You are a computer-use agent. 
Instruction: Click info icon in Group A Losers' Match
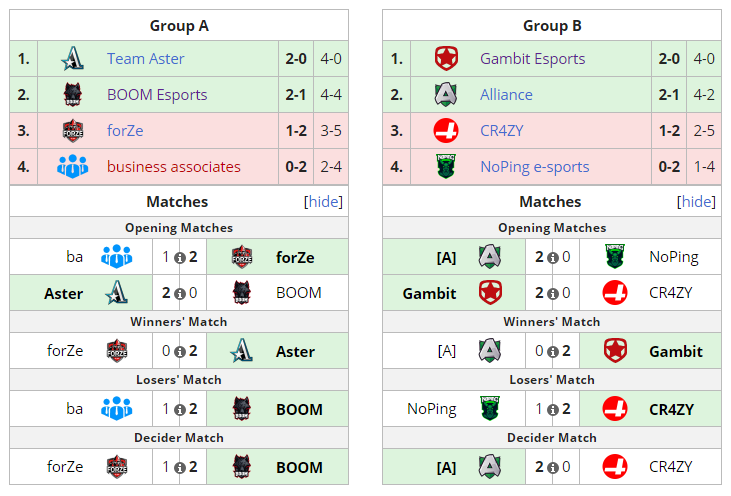(x=179, y=410)
